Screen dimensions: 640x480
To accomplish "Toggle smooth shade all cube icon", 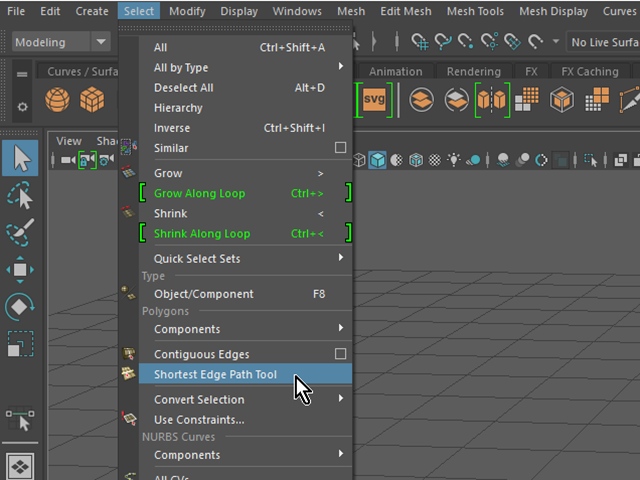I will click(378, 160).
